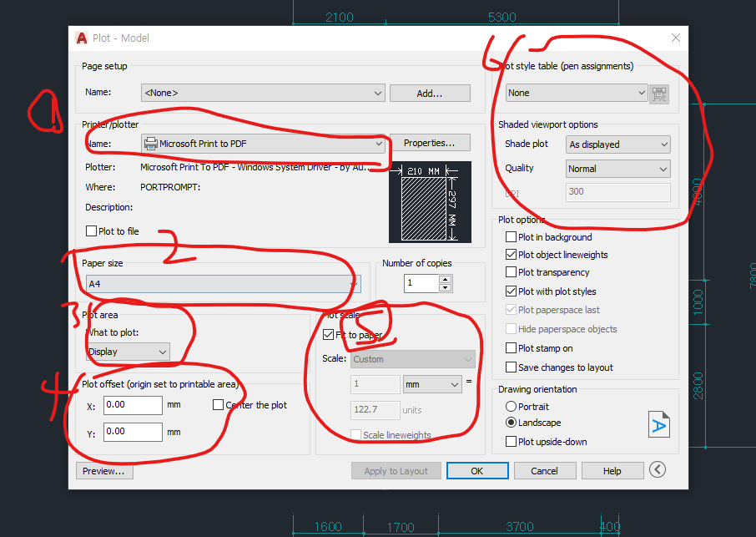756x537 pixels.
Task: Check Plot upside-down
Action: point(511,442)
